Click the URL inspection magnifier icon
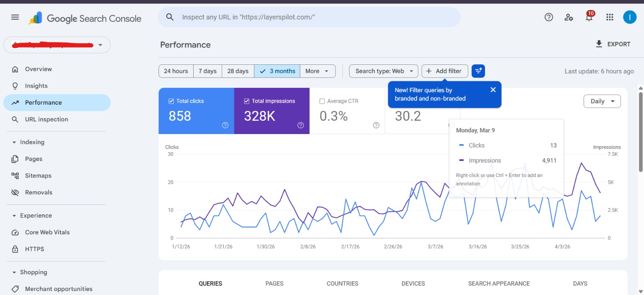 15,120
